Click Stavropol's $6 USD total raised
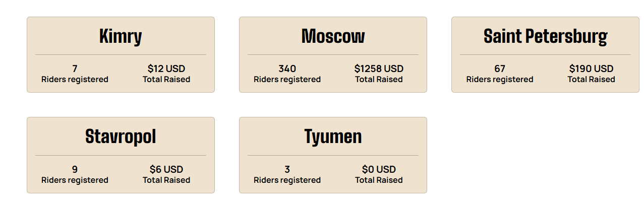Image resolution: width=644 pixels, height=208 pixels. click(166, 169)
